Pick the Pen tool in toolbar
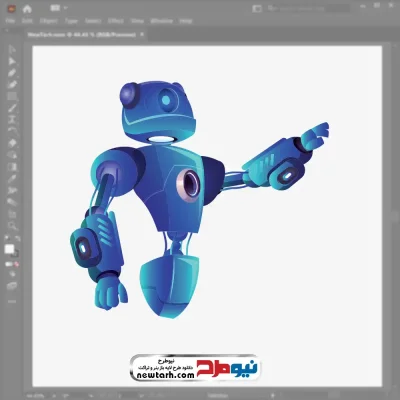Image resolution: width=400 pixels, height=400 pixels. [x=12, y=73]
